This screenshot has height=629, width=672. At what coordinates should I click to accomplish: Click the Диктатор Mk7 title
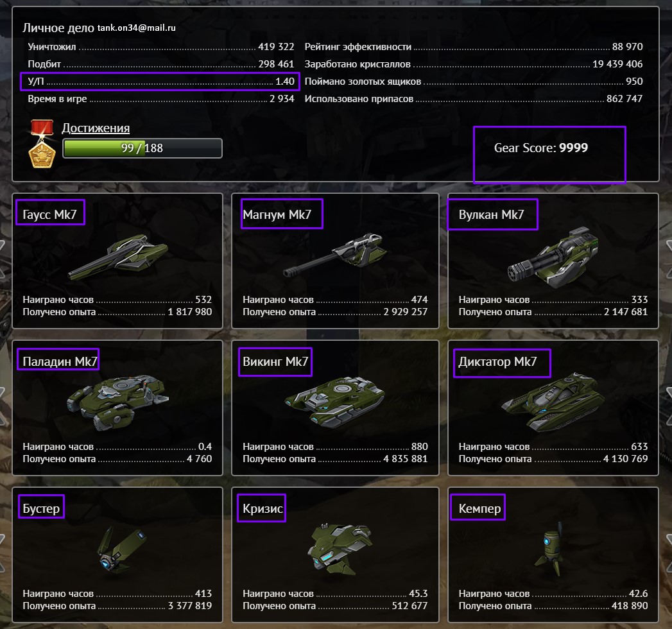click(x=497, y=361)
